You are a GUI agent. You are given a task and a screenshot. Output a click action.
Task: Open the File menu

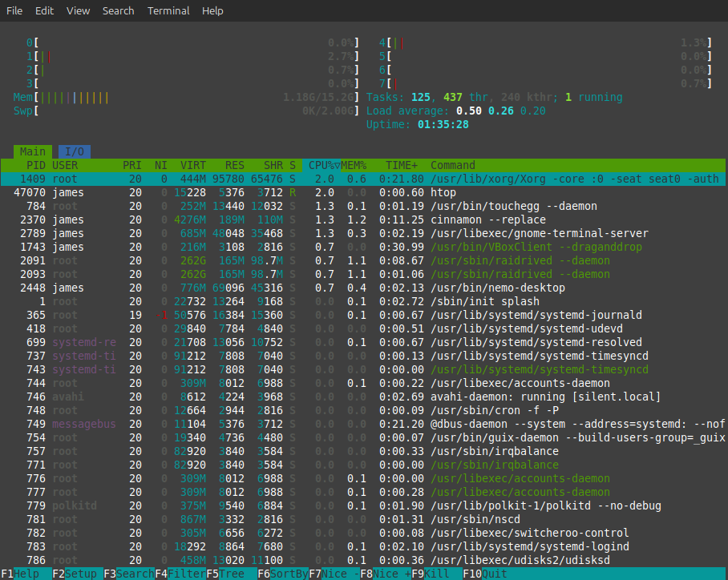click(x=14, y=10)
